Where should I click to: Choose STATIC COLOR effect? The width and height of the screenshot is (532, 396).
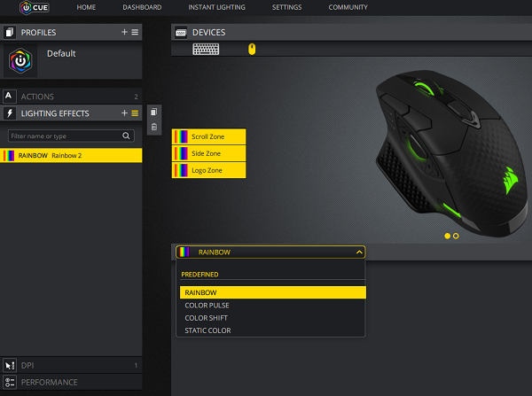point(273,330)
